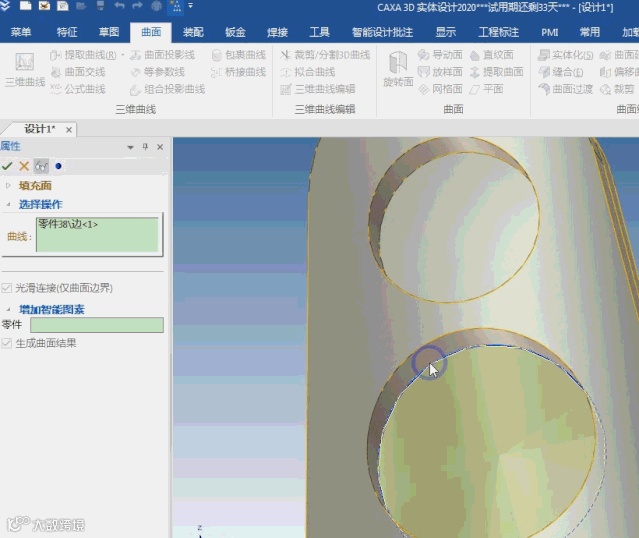Select the 直纹面 tool
Image resolution: width=639 pixels, height=538 pixels.
(x=491, y=55)
